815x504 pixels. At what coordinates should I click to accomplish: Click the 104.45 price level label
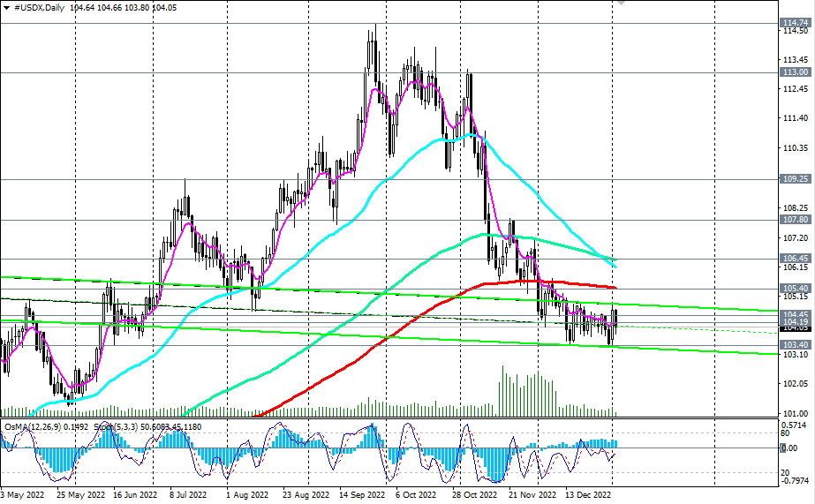click(x=793, y=314)
